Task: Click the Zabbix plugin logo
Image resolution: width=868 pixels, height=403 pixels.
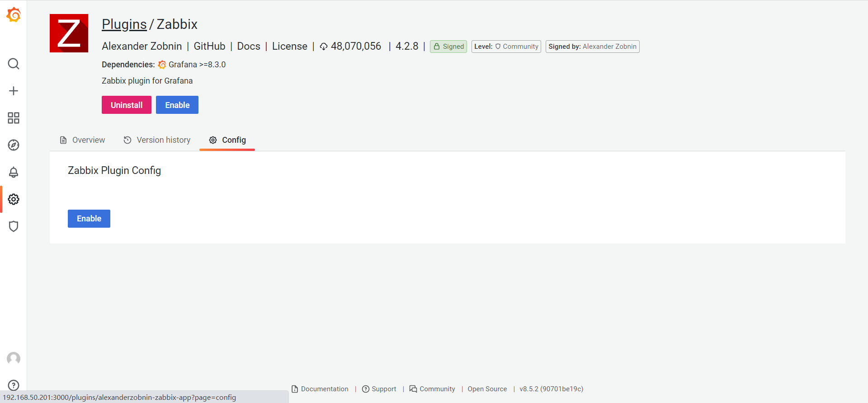Action: [x=69, y=33]
